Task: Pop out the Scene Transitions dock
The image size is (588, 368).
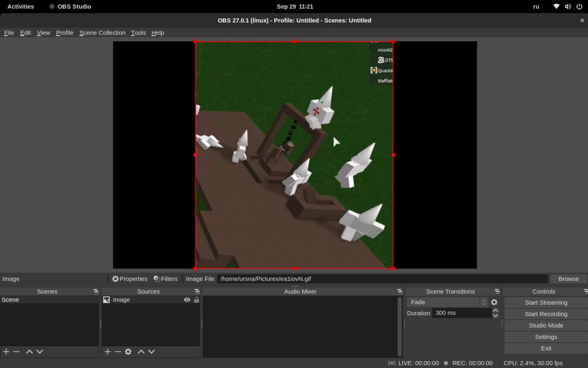Action: [497, 291]
